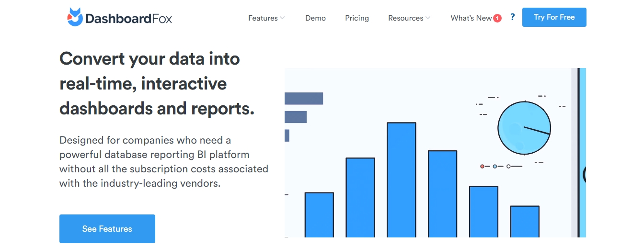Click the red notification badge on What's New
Image resolution: width=644 pixels, height=247 pixels.
click(x=497, y=18)
